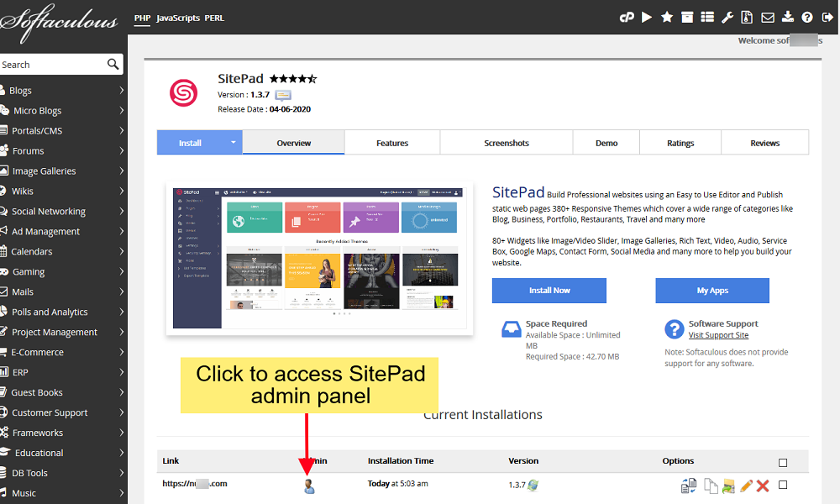The height and width of the screenshot is (504, 840).
Task: Click the blue Install tab button
Action: pos(190,143)
